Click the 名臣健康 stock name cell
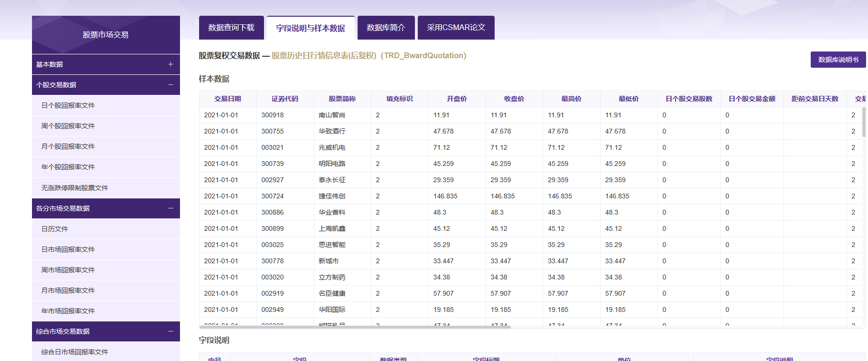This screenshot has height=361, width=868. (342, 293)
